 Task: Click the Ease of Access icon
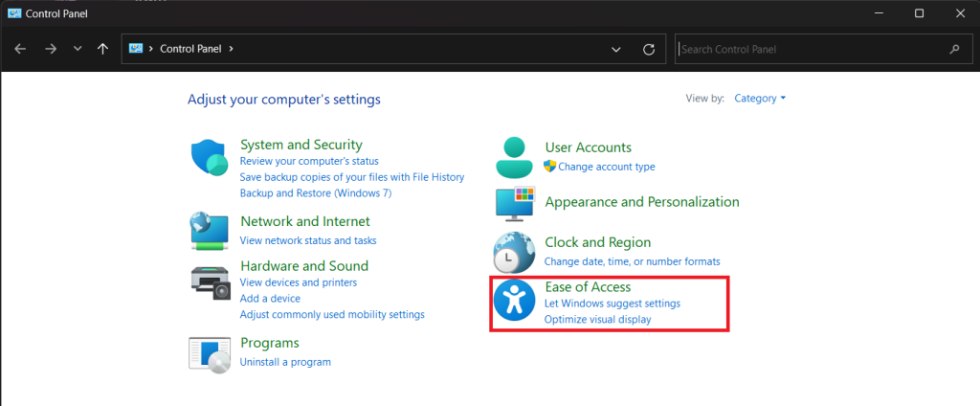514,302
